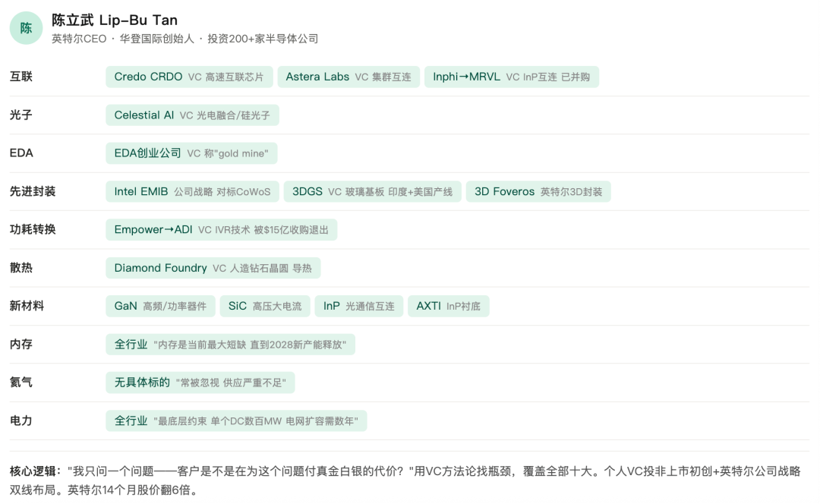Click the 全行业 tag in 电力 row
The height and width of the screenshot is (504, 820).
point(236,421)
